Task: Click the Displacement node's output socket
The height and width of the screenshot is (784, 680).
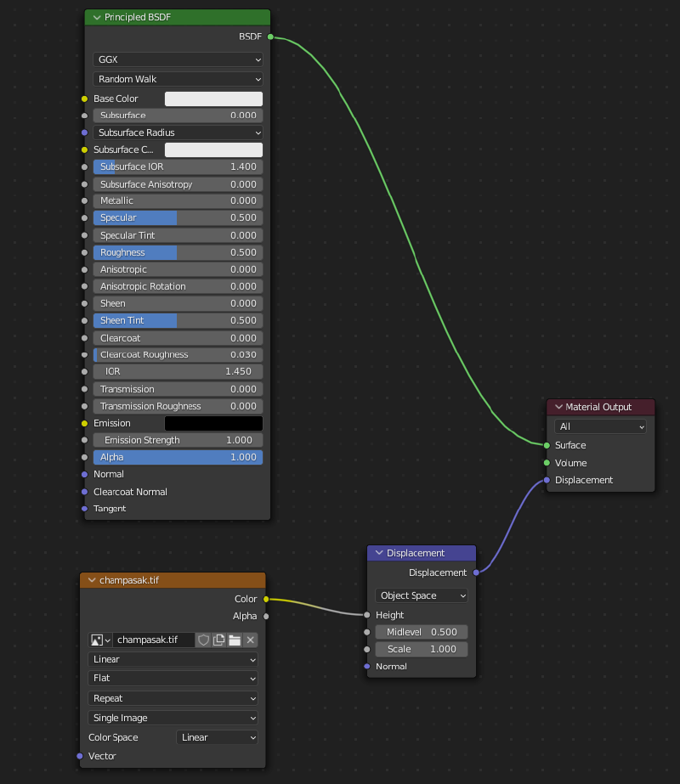Action: tap(476, 572)
